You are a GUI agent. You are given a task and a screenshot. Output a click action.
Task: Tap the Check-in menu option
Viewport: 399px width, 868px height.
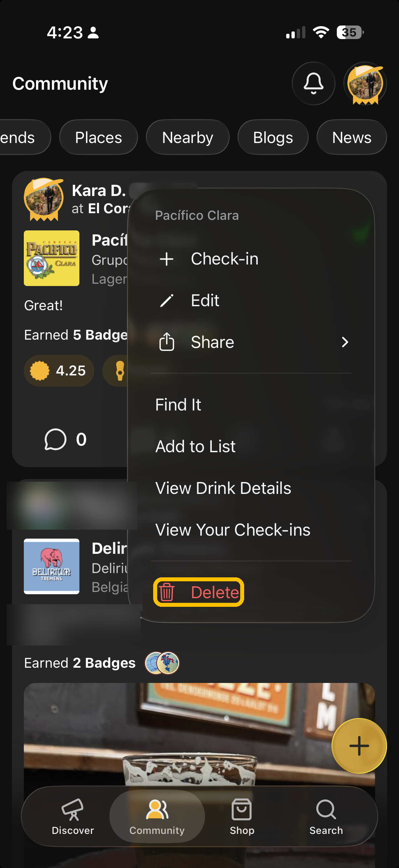[251, 259]
